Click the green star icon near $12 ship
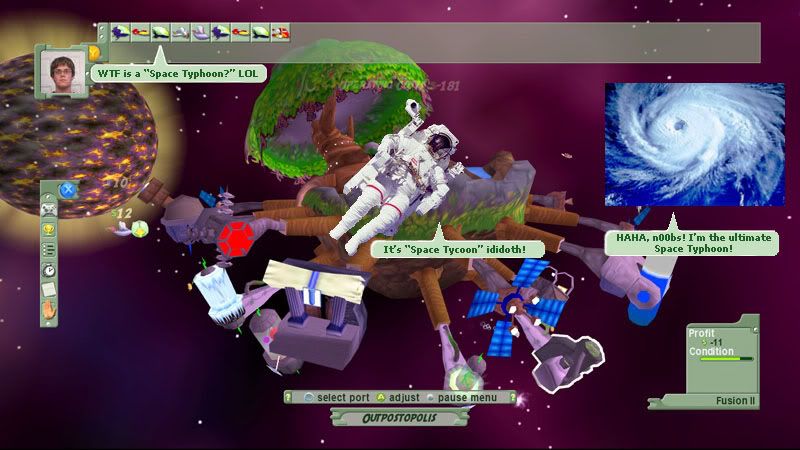 coord(140,230)
